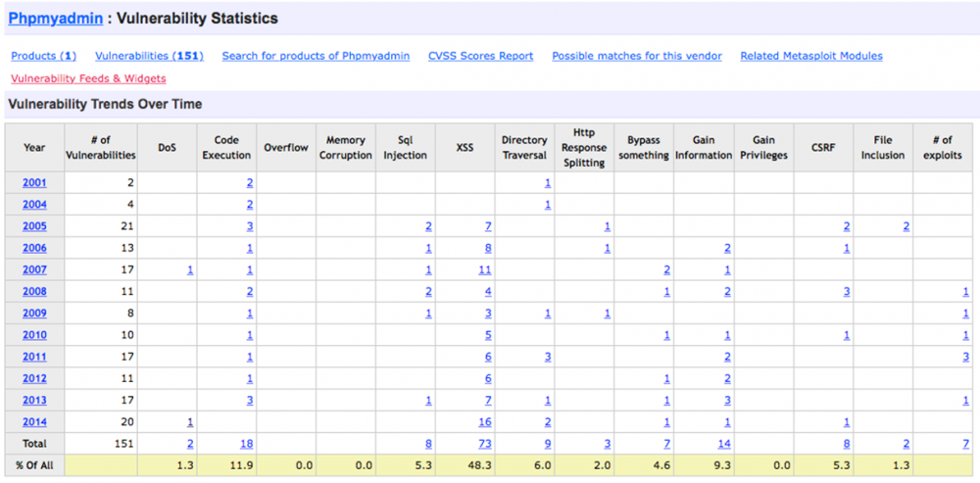Click the 2012 year link
The height and width of the screenshot is (483, 980).
[34, 378]
